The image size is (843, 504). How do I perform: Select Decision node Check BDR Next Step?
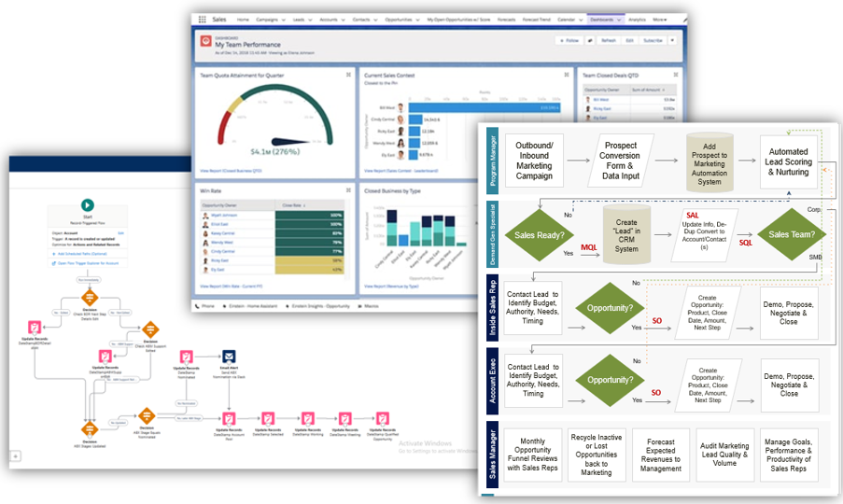[90, 298]
